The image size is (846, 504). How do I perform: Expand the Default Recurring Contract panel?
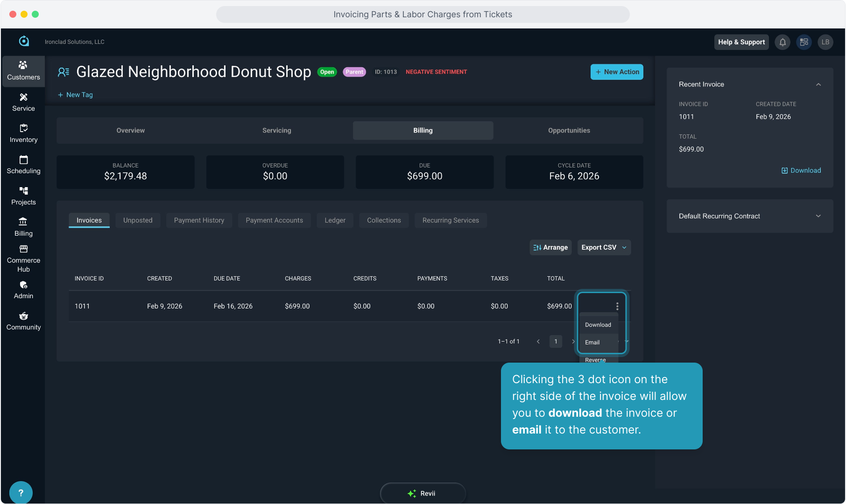pyautogui.click(x=818, y=216)
